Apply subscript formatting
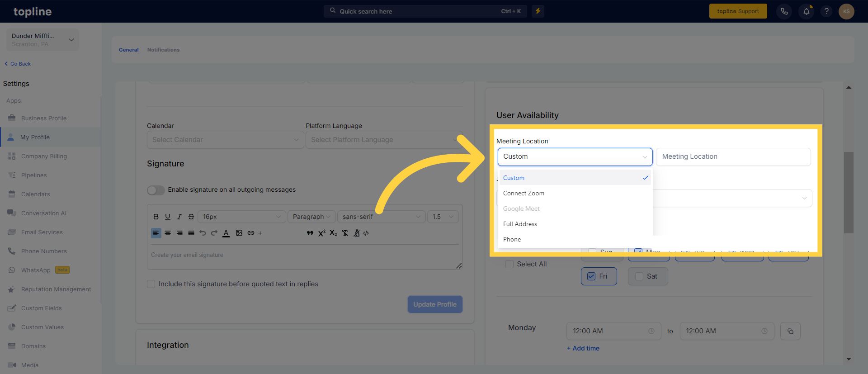 coord(333,233)
